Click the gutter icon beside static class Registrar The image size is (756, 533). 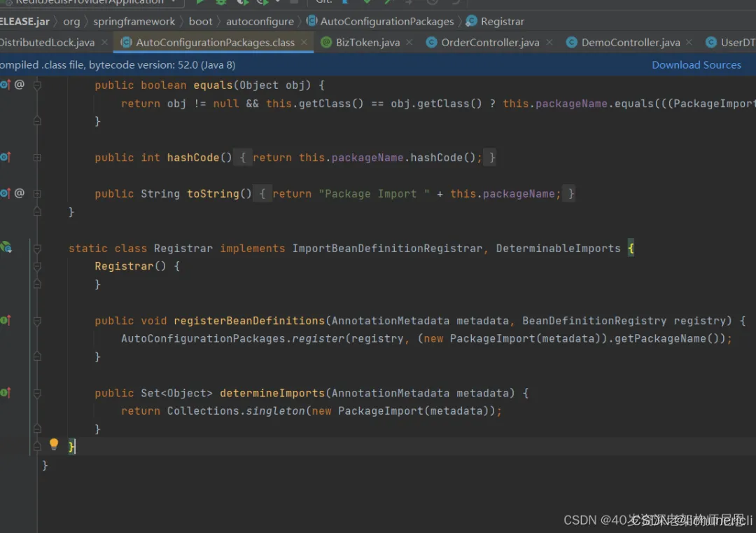(6, 247)
